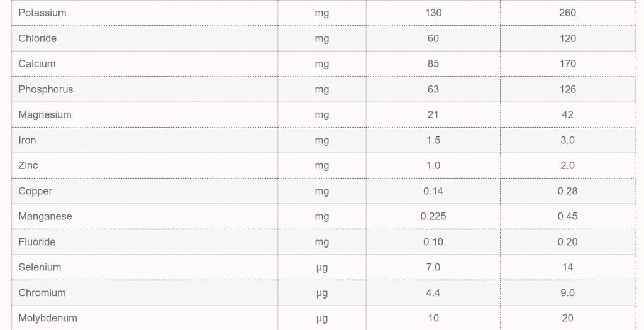Select the Copper row label
Viewport: 644px width, 330px height.
click(35, 191)
